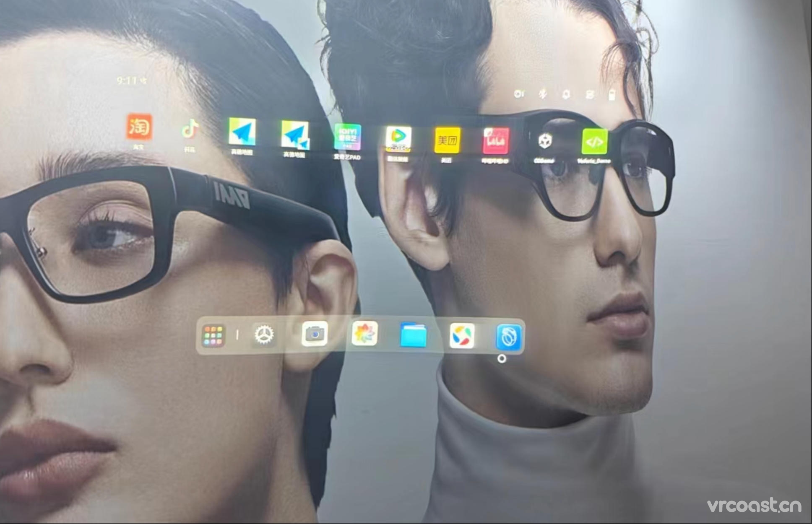Launch the Camera app from dock
The height and width of the screenshot is (524, 812).
point(315,334)
